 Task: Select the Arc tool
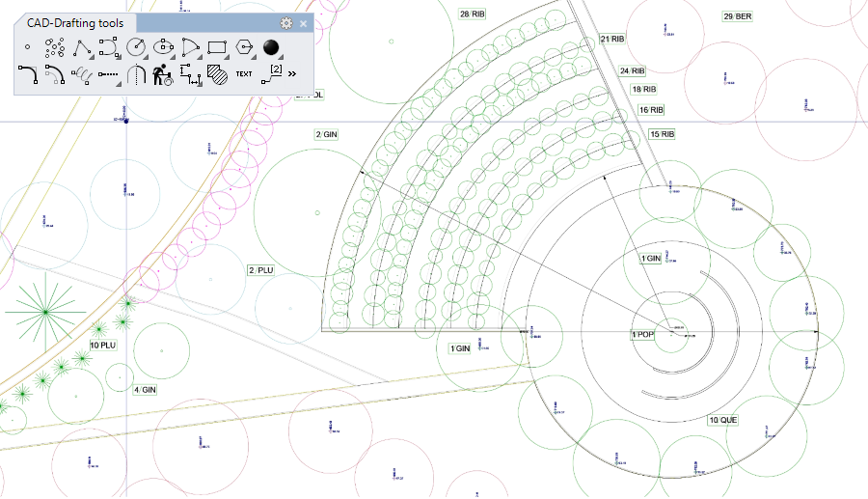[x=190, y=47]
